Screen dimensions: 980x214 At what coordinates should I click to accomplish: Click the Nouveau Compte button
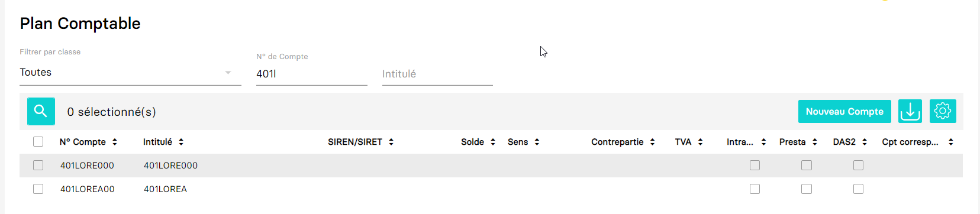[x=844, y=111]
